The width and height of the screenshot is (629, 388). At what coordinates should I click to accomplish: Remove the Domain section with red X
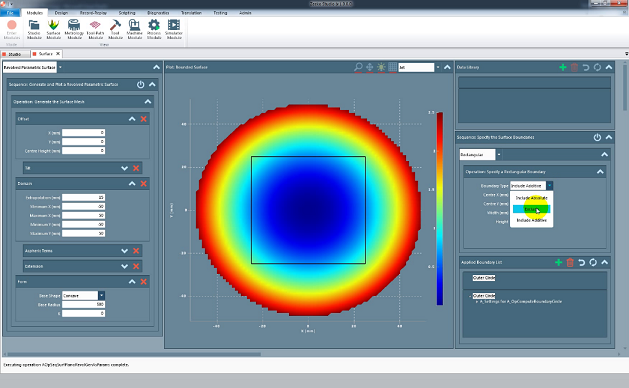click(x=144, y=183)
